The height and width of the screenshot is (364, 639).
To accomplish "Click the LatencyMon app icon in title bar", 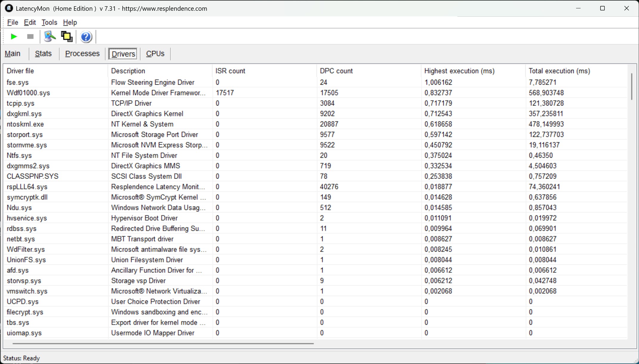I will 9,8.
